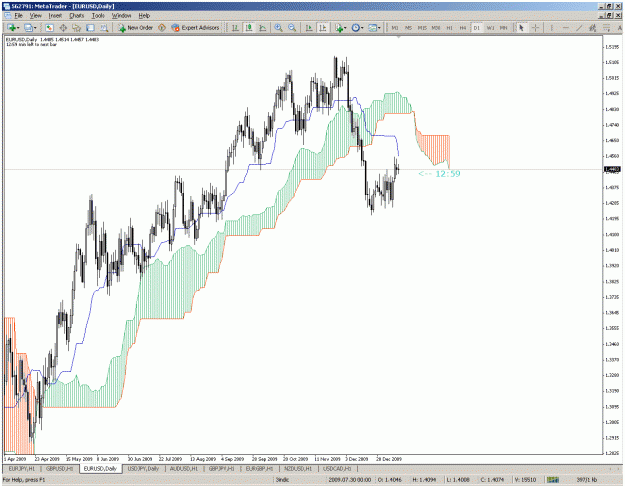Viewport: 625px width, 486px height.
Task: Click the Zoom In magnifier icon
Action: pyautogui.click(x=278, y=28)
